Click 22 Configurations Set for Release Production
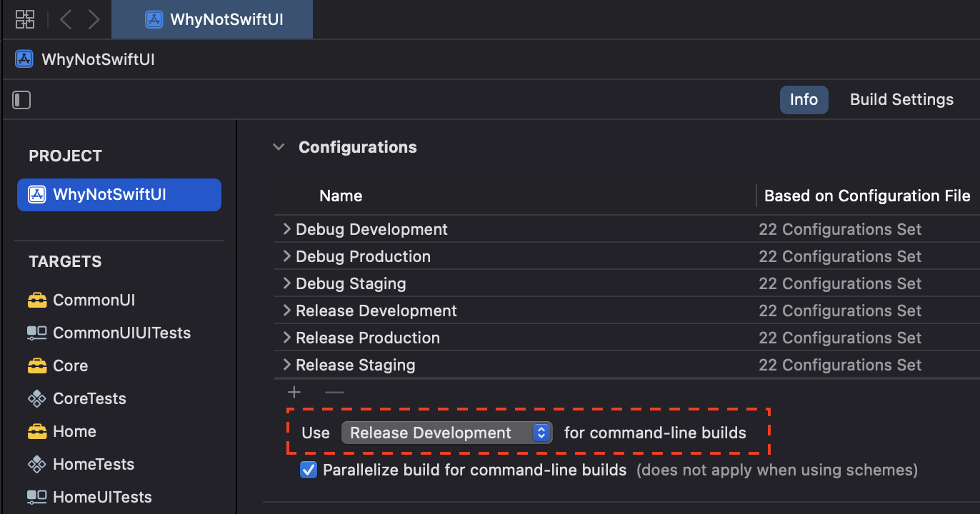Image resolution: width=980 pixels, height=514 pixels. [x=840, y=338]
